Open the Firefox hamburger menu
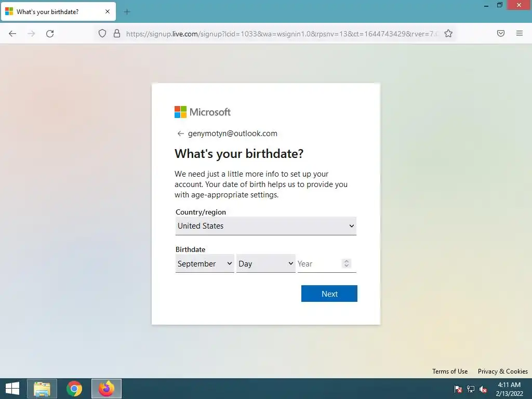 [519, 33]
